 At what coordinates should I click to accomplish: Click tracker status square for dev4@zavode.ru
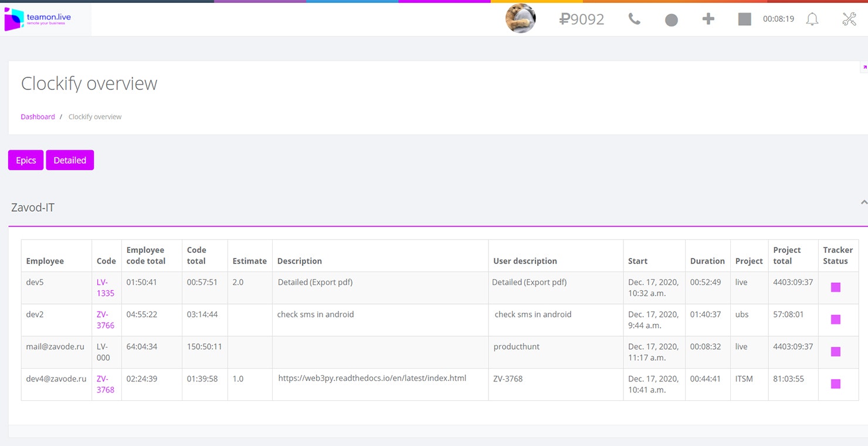click(x=836, y=384)
